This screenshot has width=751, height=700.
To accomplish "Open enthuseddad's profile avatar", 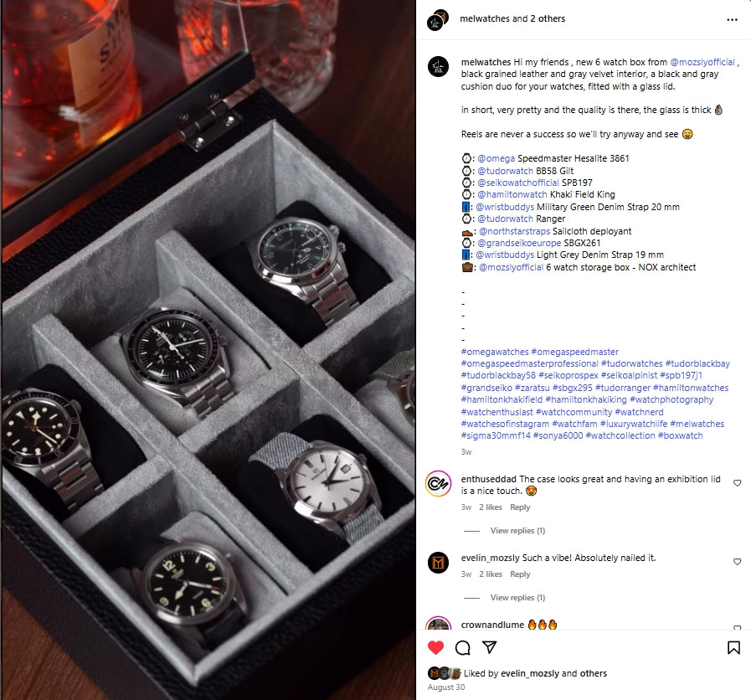I will pyautogui.click(x=438, y=483).
